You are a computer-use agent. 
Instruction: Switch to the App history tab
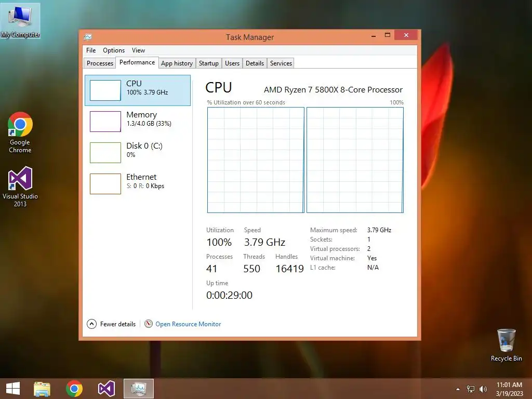coord(177,63)
